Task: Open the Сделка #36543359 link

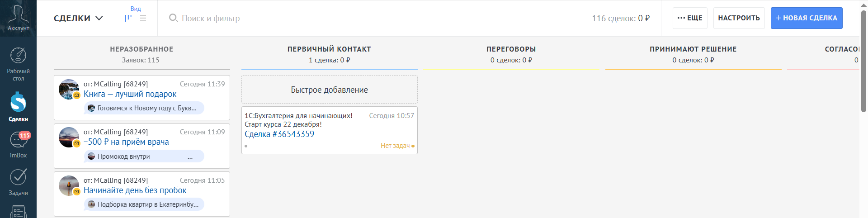Action: point(279,134)
